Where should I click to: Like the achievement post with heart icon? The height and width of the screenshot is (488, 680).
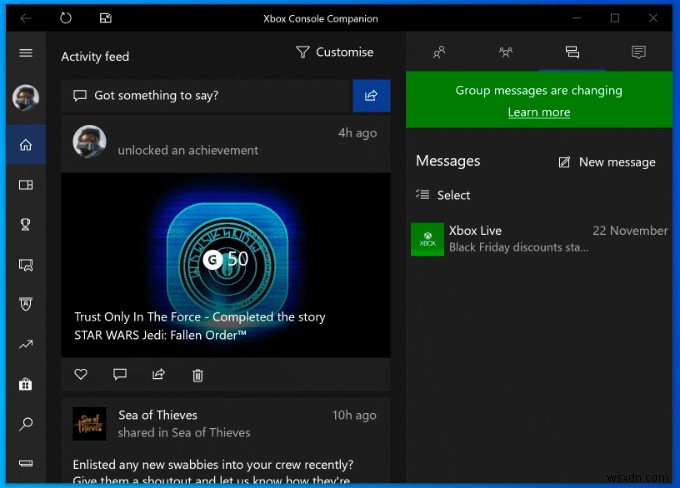[x=81, y=374]
